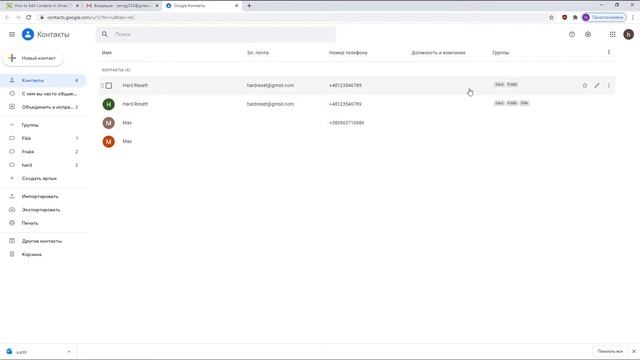Viewport: 640px width, 360px height.
Task: Click Печать in sidebar
Action: pos(43,223)
